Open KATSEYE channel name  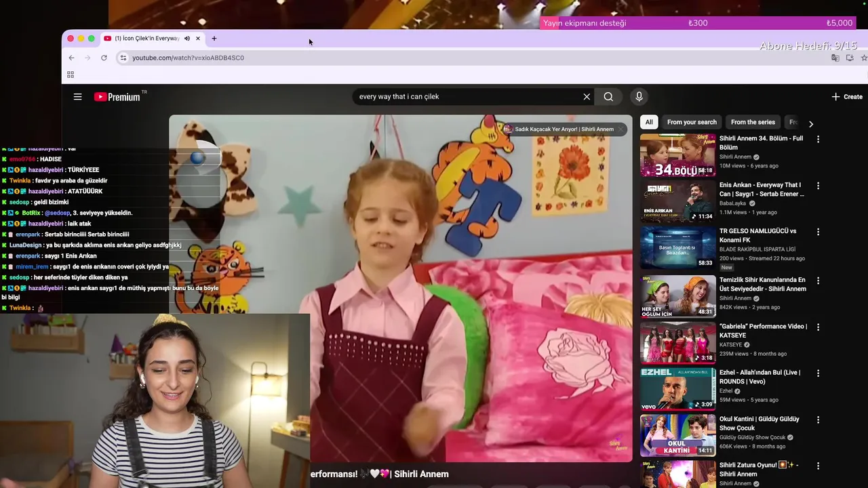coord(730,344)
